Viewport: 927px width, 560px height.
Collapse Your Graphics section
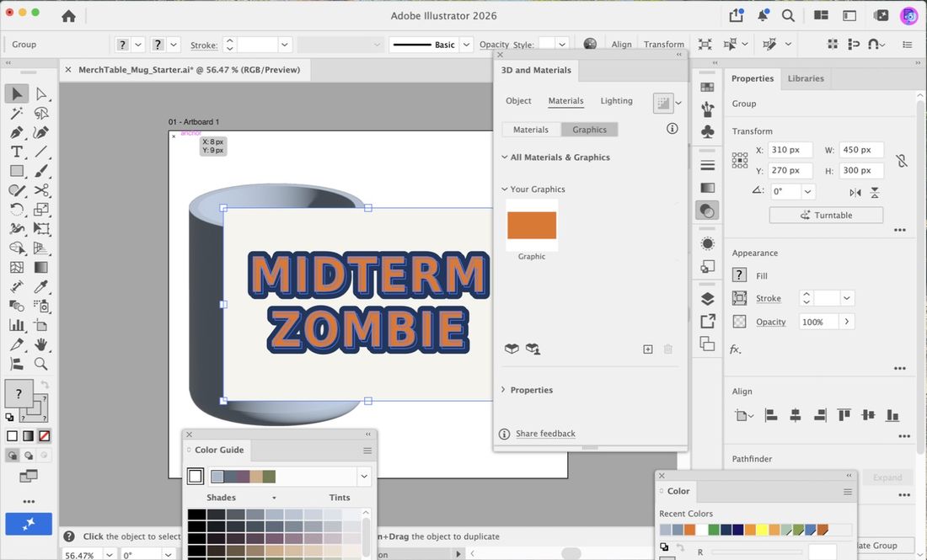pos(504,189)
